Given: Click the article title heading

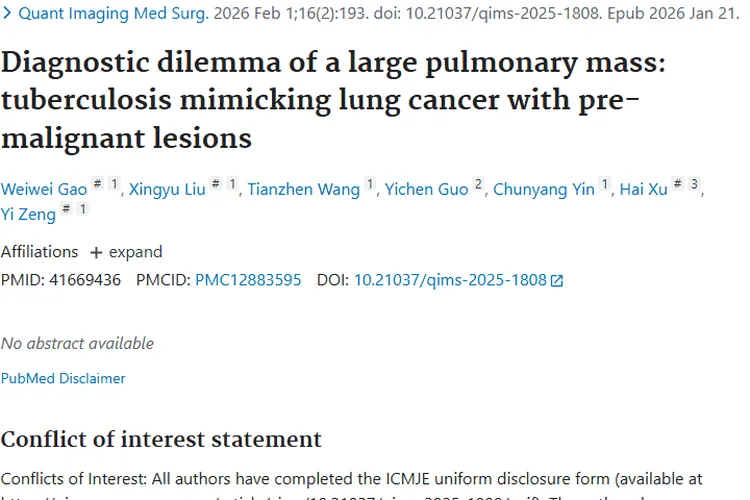Looking at the screenshot, I should tap(325, 99).
